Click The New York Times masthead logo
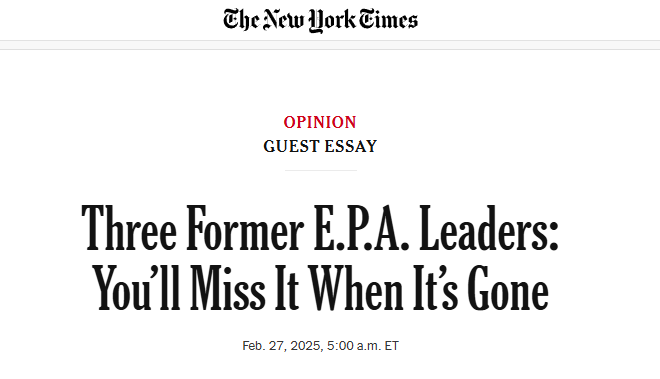Image resolution: width=660 pixels, height=379 pixels. [320, 20]
